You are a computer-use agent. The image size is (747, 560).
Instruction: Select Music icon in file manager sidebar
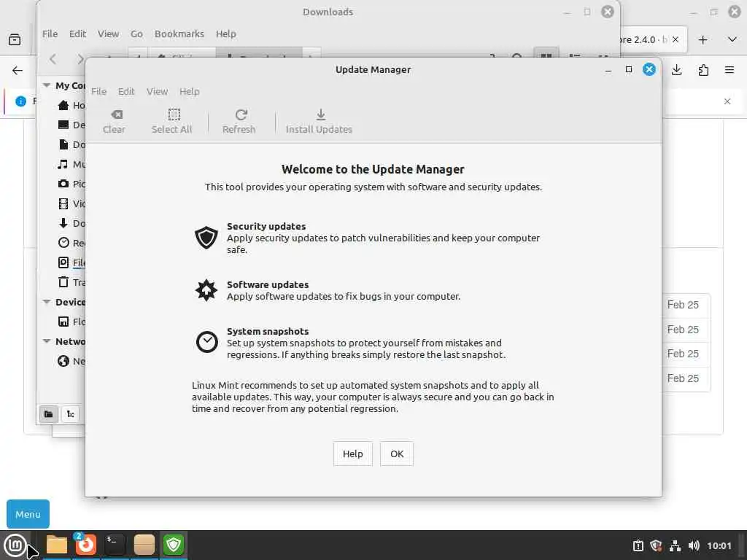pos(63,164)
